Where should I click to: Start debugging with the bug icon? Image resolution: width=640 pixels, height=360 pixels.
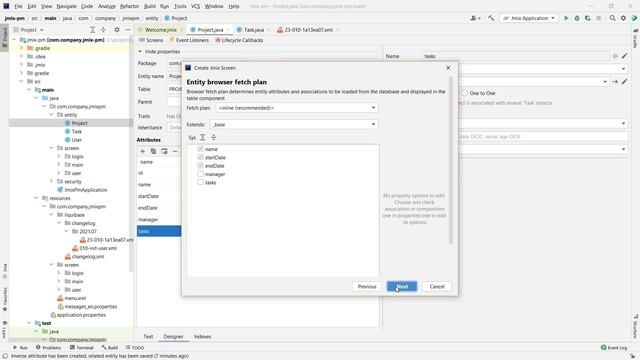(x=577, y=18)
